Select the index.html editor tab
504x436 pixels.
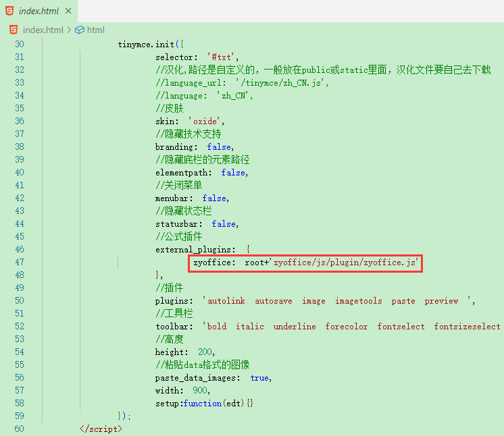(39, 11)
